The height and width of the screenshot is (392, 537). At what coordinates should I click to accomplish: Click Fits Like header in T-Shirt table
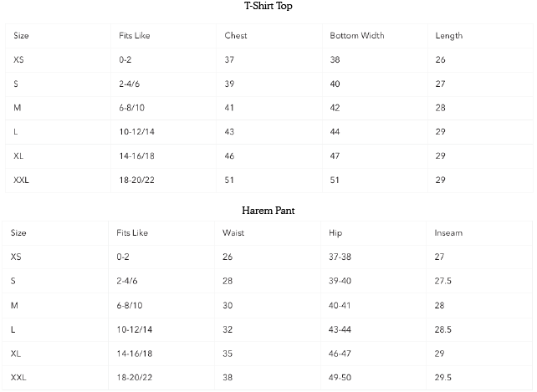point(135,36)
